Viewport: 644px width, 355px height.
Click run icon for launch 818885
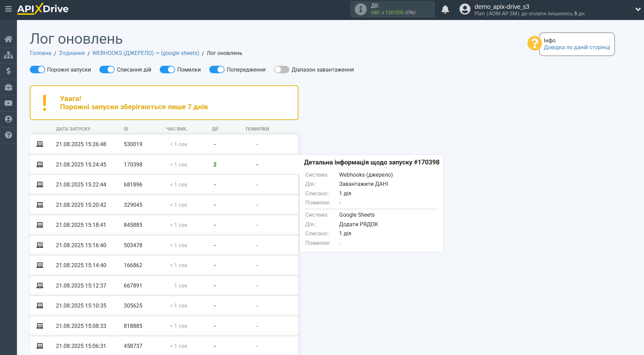click(40, 326)
